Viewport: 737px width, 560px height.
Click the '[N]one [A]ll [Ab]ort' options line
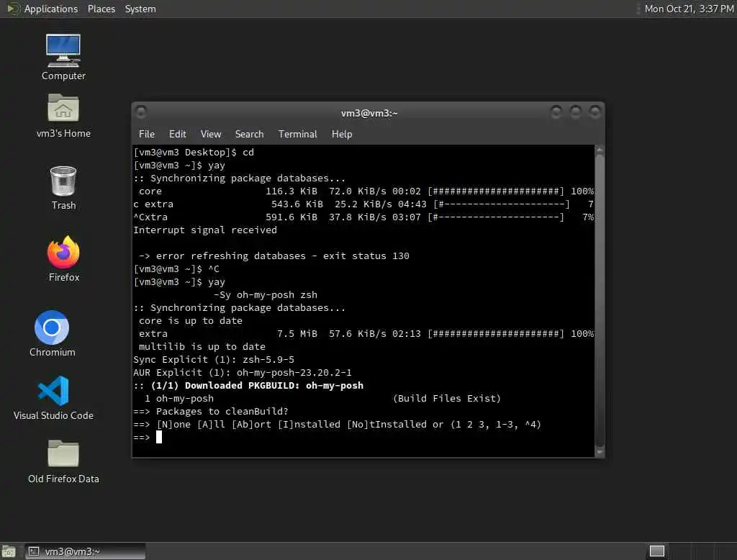[337, 425]
